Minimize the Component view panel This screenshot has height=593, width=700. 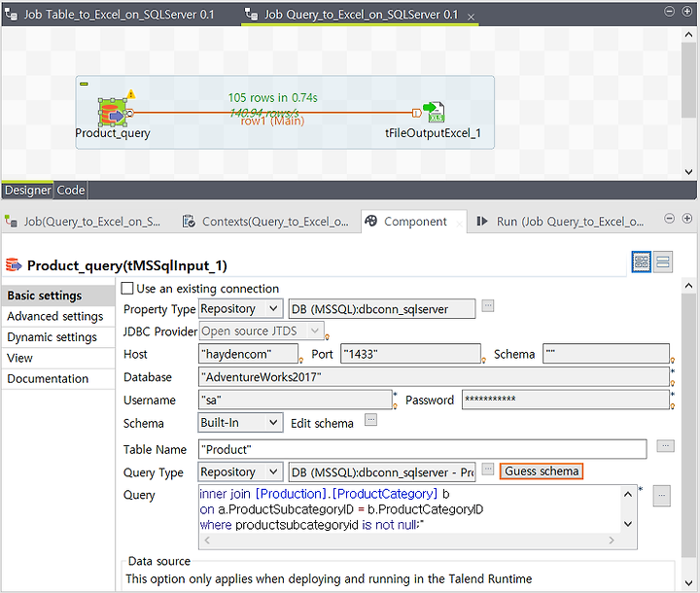669,219
